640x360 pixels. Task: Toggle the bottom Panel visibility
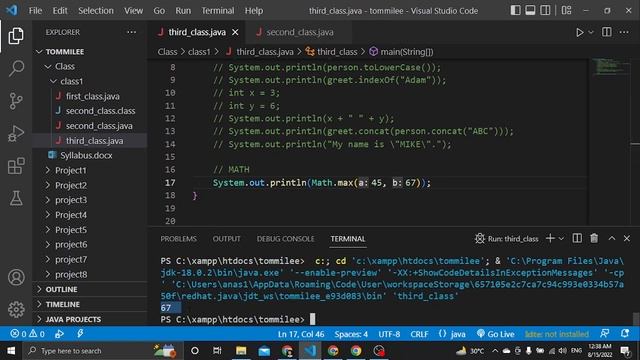530,11
